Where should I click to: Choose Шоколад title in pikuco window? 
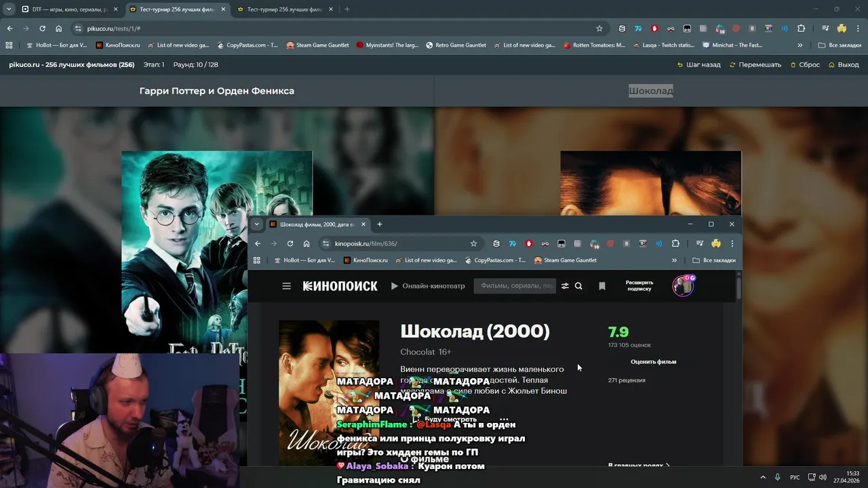[x=651, y=91]
